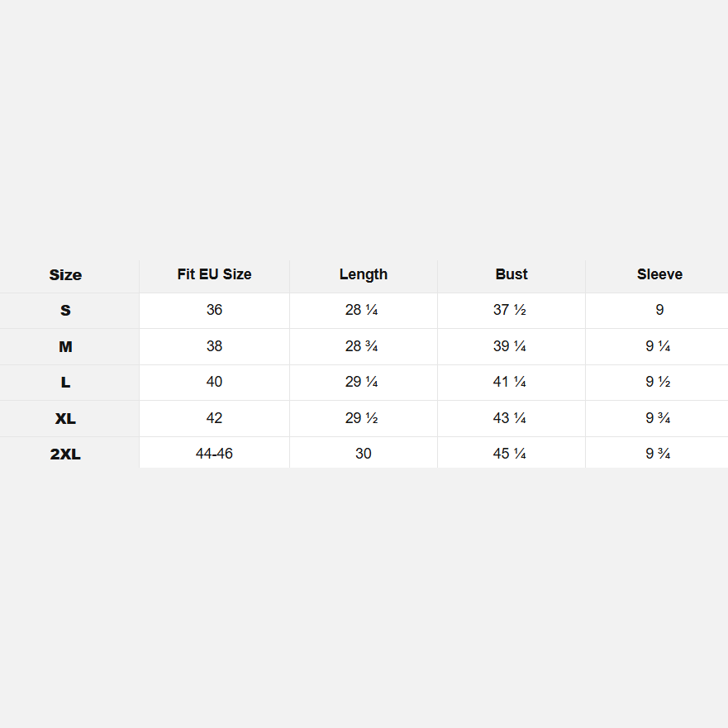Click EU size 36 cell

[215, 310]
